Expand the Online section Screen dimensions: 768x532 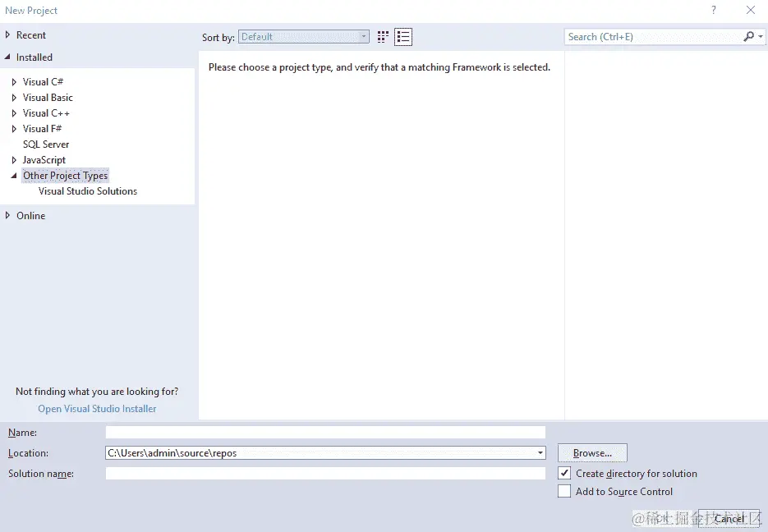[x=7, y=215]
